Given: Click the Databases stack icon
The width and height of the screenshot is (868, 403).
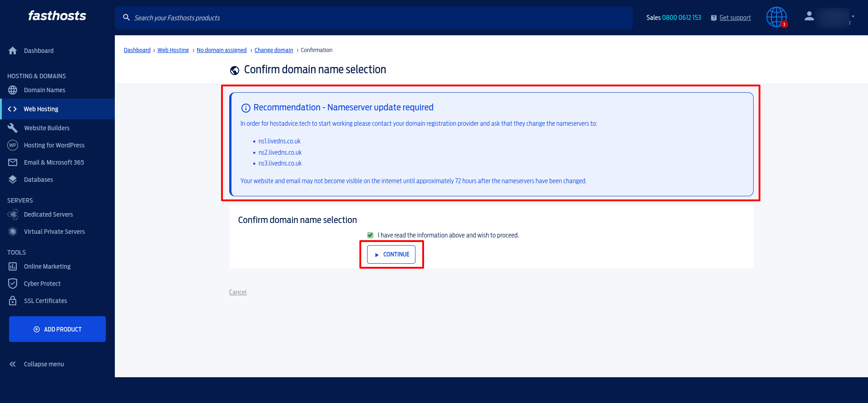Looking at the screenshot, I should point(13,180).
